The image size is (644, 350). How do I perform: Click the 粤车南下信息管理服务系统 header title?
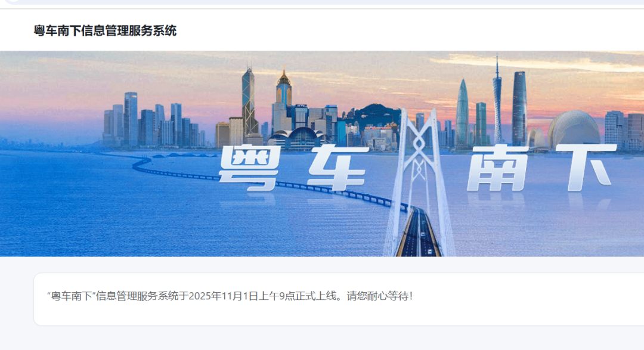(x=105, y=31)
